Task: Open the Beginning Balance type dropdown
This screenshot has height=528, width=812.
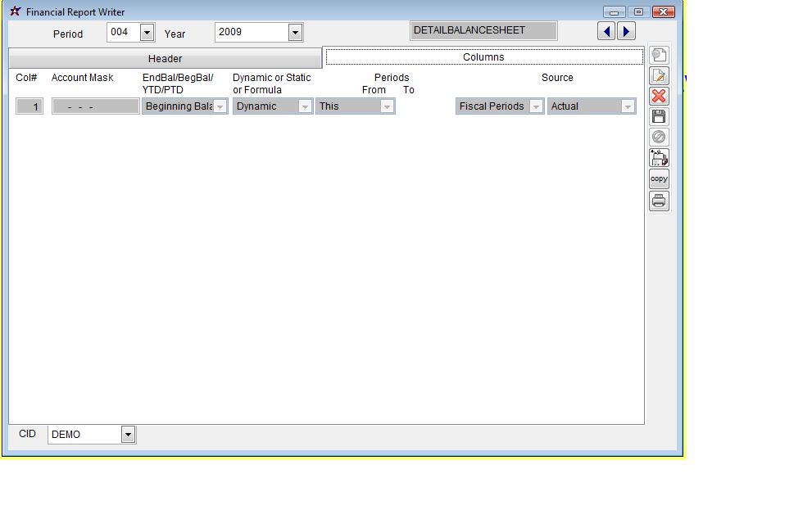Action: pyautogui.click(x=220, y=107)
